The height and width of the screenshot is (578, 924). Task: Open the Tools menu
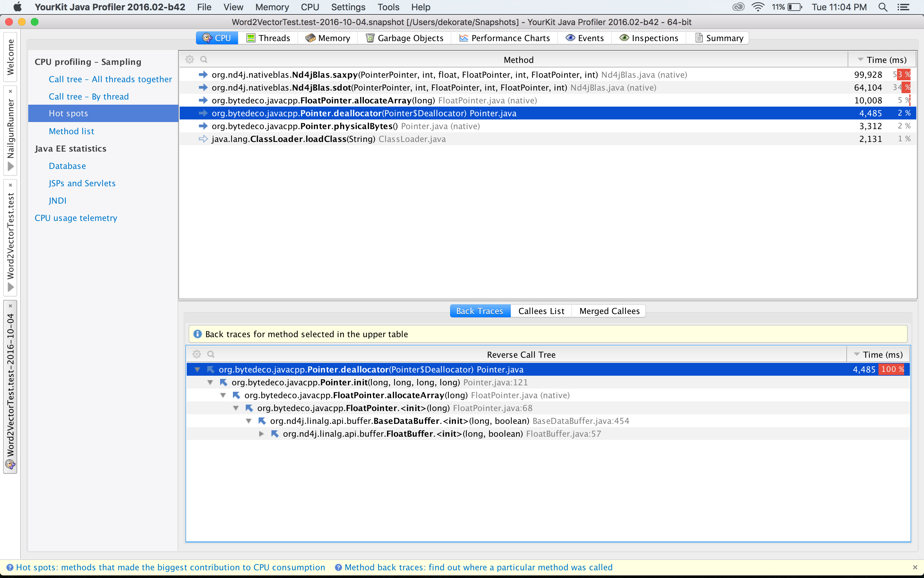point(388,7)
